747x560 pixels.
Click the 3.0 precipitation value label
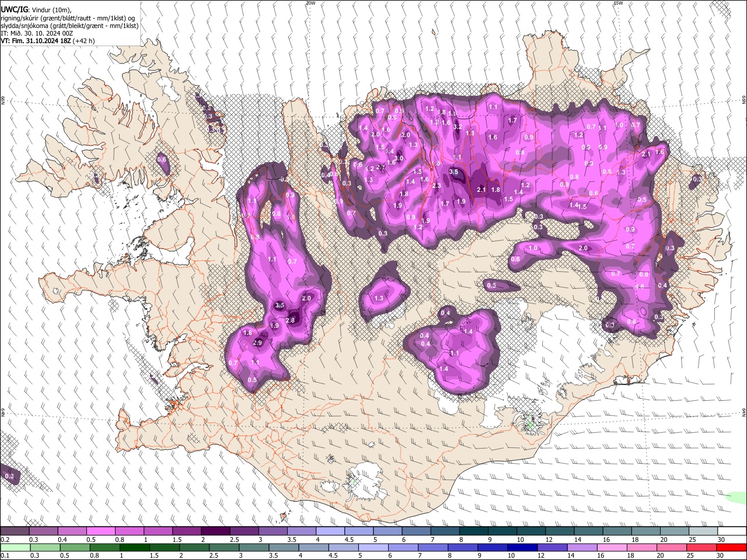coord(399,158)
